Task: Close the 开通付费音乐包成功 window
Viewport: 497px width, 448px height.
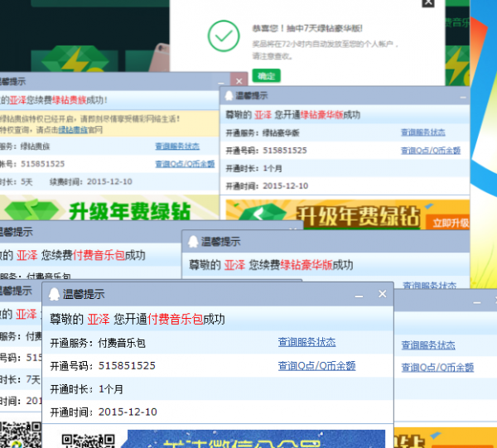Action: click(382, 294)
